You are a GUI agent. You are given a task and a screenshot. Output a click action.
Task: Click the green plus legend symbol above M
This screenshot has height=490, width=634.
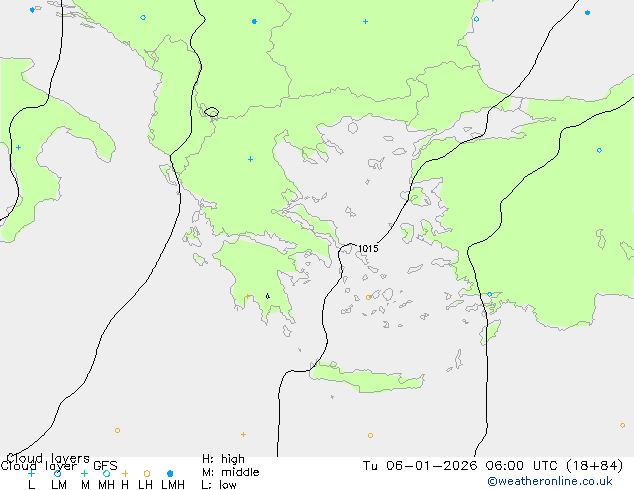(x=84, y=473)
